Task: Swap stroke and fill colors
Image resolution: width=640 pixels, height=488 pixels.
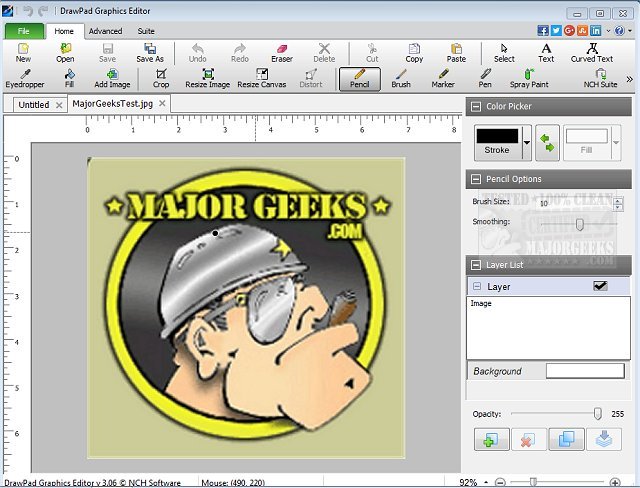Action: click(547, 143)
